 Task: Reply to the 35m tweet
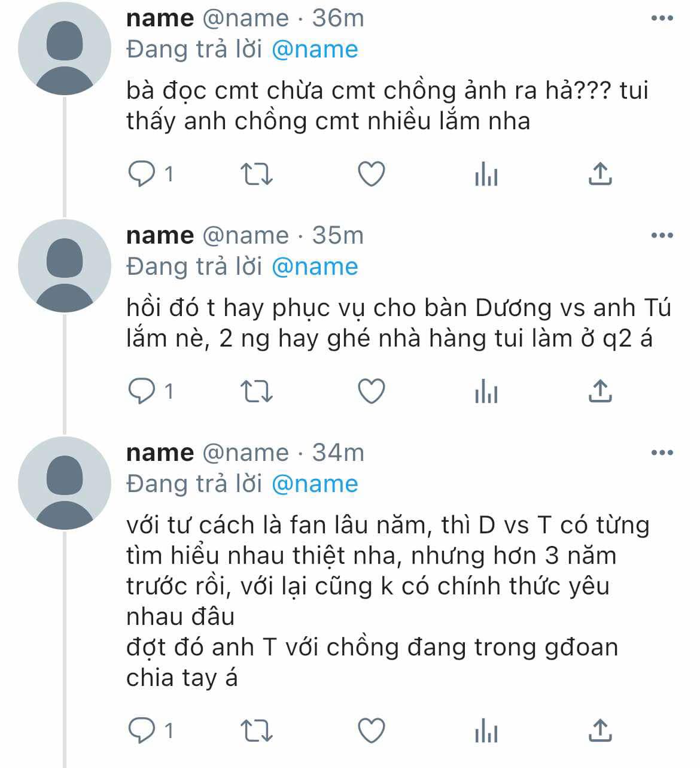(x=142, y=391)
